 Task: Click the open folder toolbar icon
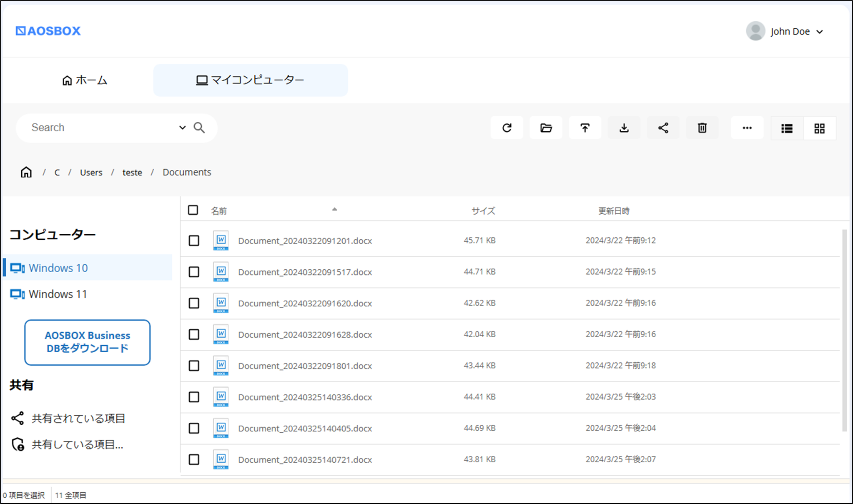click(546, 128)
